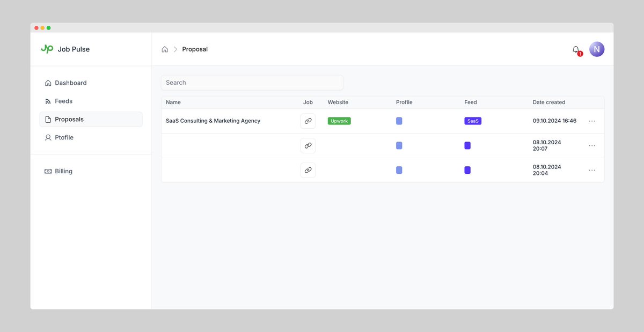Open job link in 08.10.2024 20:04 row

coord(308,171)
